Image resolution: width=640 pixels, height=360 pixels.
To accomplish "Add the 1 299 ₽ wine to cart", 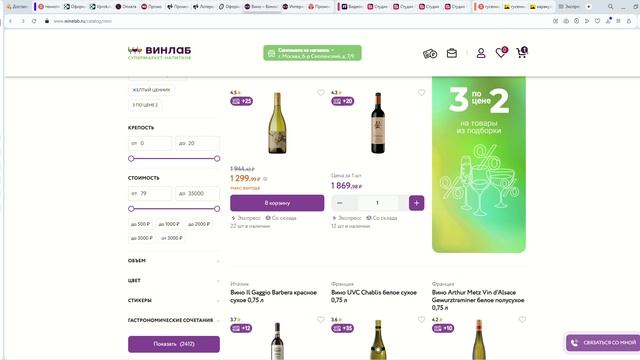I will point(277,203).
